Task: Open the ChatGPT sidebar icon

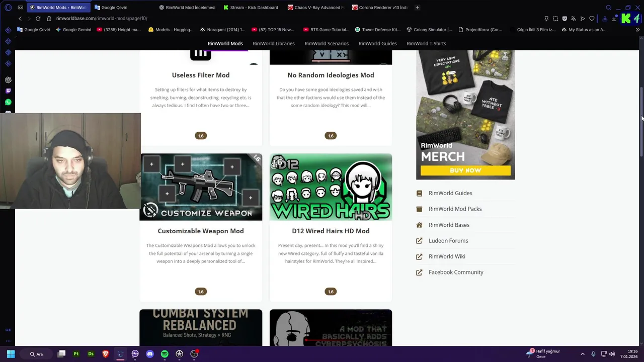Action: (8, 80)
